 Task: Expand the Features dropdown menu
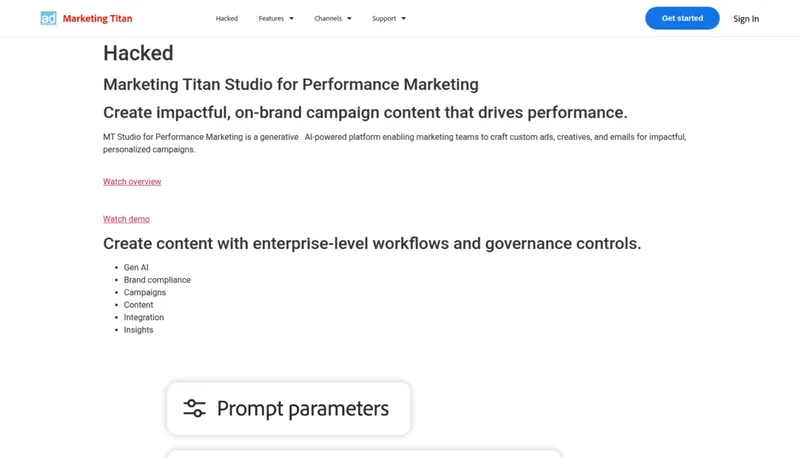point(276,19)
